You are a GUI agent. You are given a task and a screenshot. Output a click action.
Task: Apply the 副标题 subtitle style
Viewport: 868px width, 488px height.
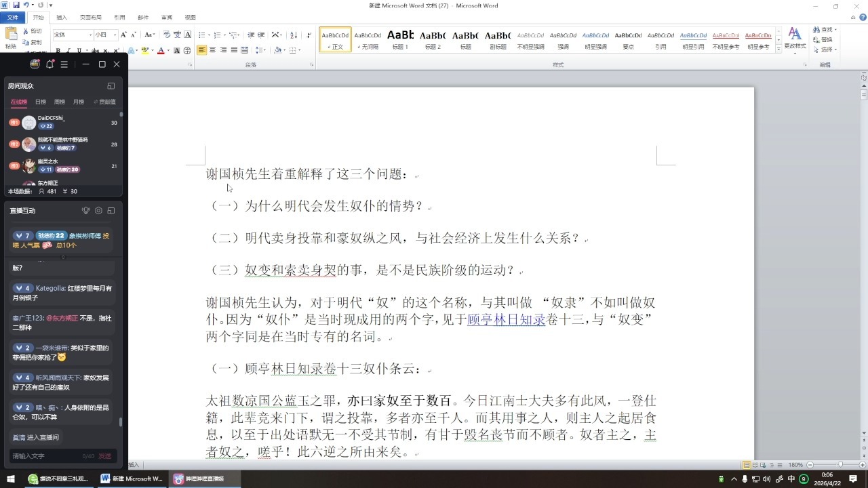(498, 39)
